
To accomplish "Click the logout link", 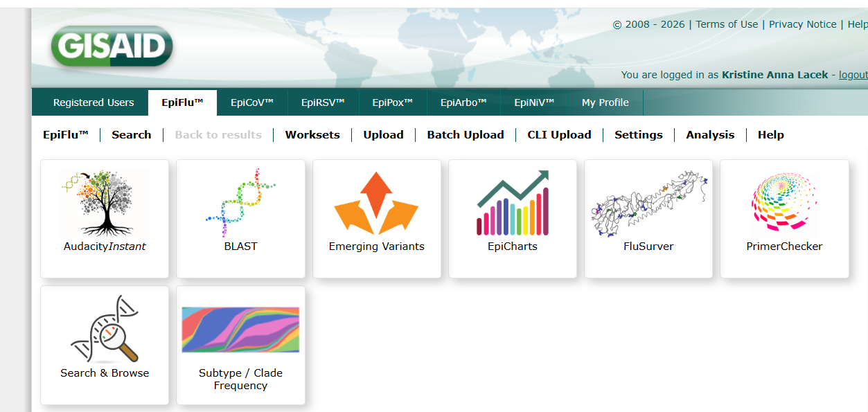I will pos(853,74).
